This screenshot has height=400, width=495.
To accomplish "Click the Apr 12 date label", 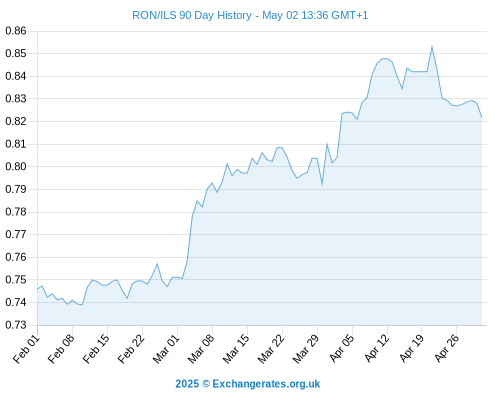I will pos(377,349).
